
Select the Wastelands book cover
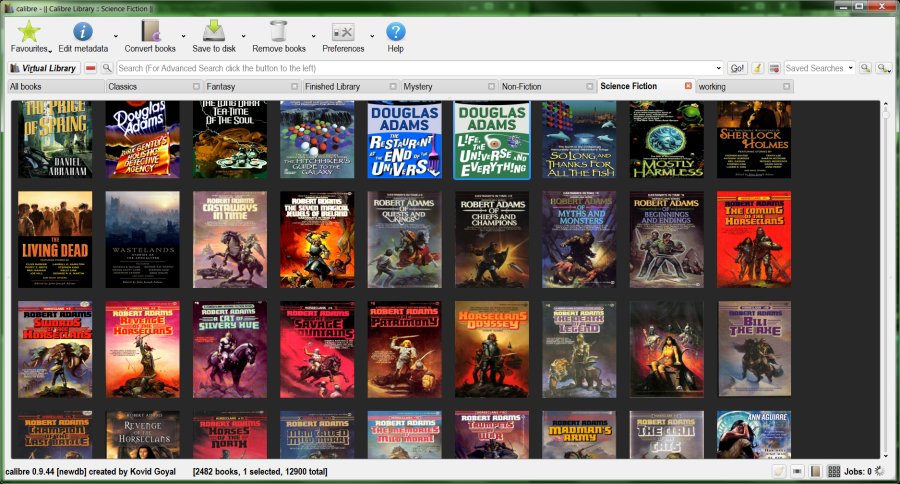143,239
